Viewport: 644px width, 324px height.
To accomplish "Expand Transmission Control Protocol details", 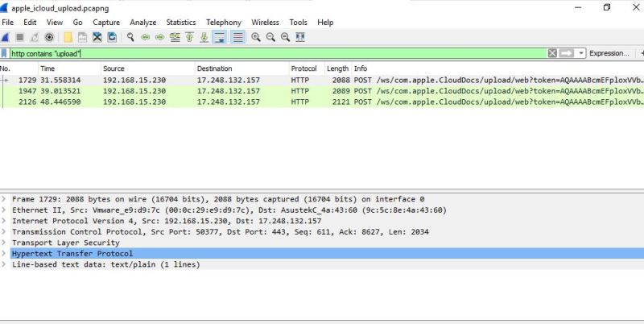I will pos(4,232).
